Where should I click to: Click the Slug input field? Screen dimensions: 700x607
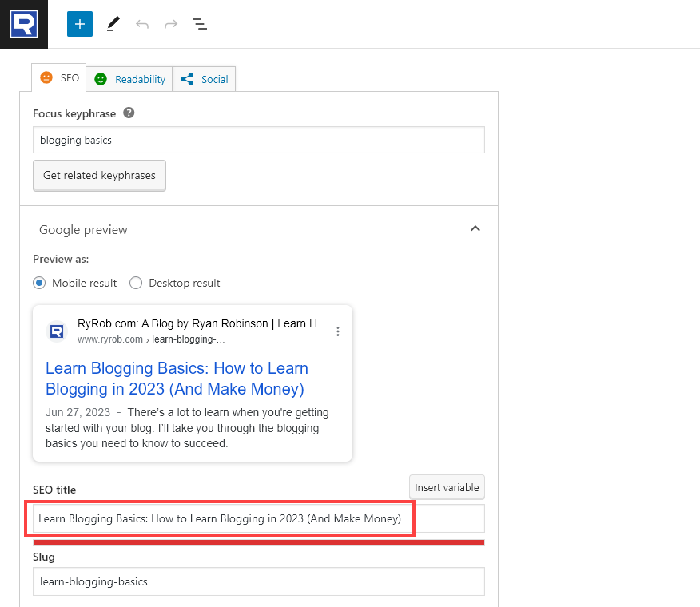(258, 581)
